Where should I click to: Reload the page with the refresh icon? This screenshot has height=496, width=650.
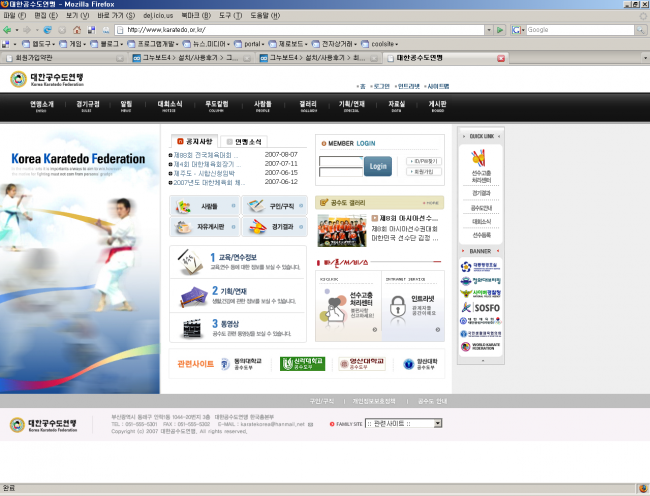pyautogui.click(x=48, y=30)
